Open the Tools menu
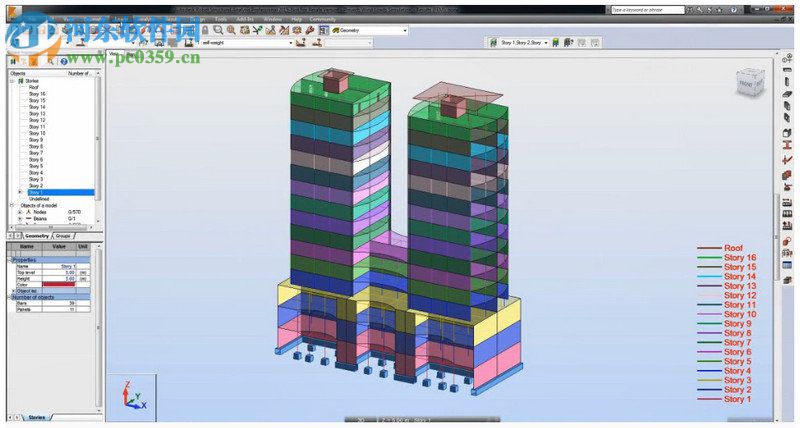The width and height of the screenshot is (800, 428). pyautogui.click(x=220, y=19)
